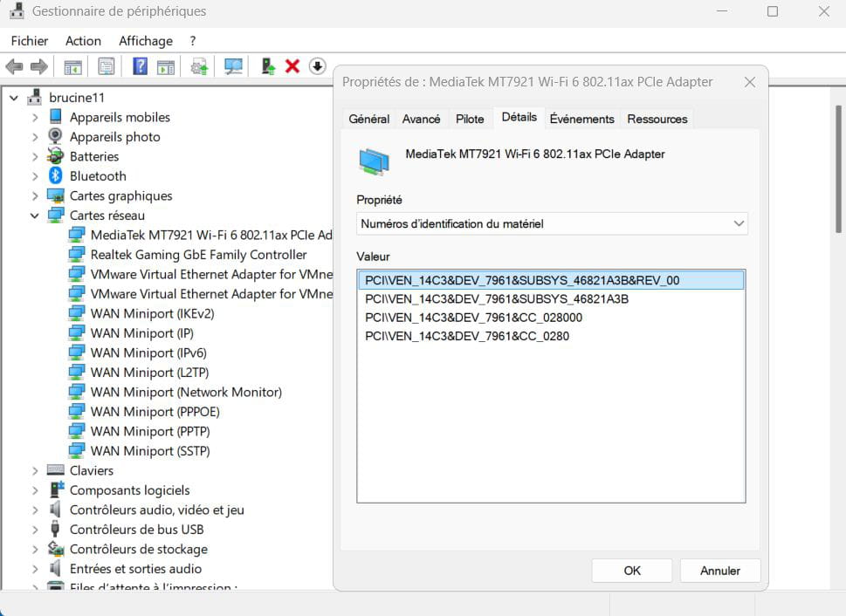
Task: Collapse the Cartes réseau category
Action: click(35, 216)
